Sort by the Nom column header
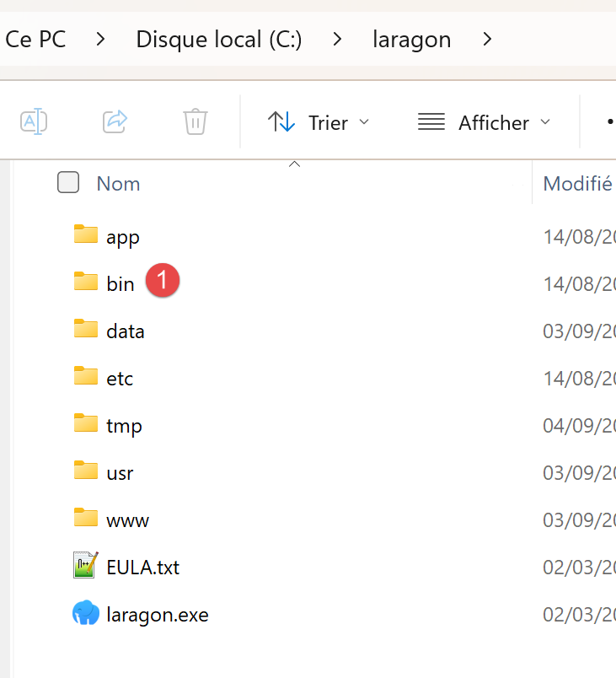 point(118,184)
